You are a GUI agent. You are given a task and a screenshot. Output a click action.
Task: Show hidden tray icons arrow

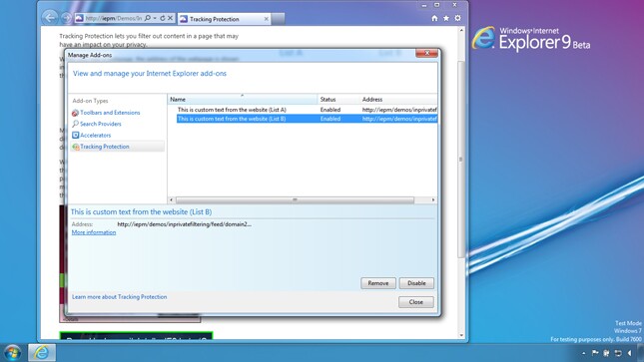point(584,353)
